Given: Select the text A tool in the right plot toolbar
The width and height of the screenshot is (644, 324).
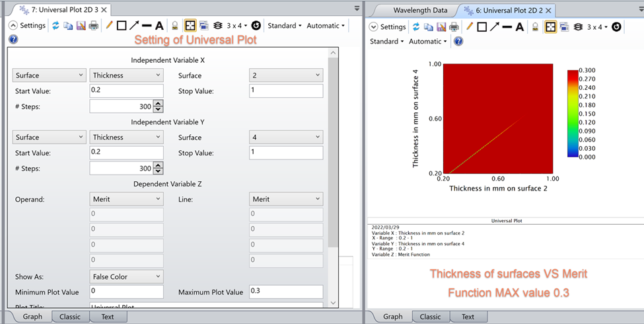Looking at the screenshot, I should [x=520, y=27].
